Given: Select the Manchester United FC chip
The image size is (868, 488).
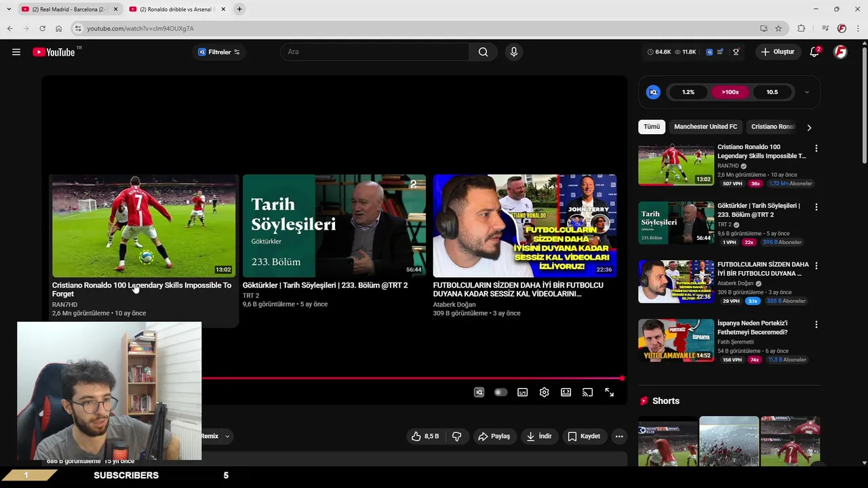Looking at the screenshot, I should (705, 127).
